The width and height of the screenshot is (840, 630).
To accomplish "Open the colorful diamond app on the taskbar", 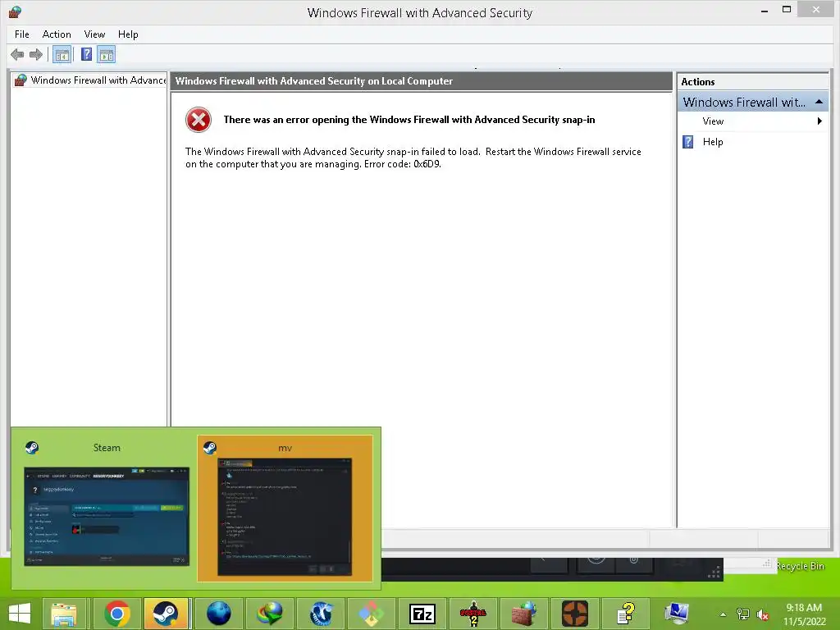I will 372,614.
